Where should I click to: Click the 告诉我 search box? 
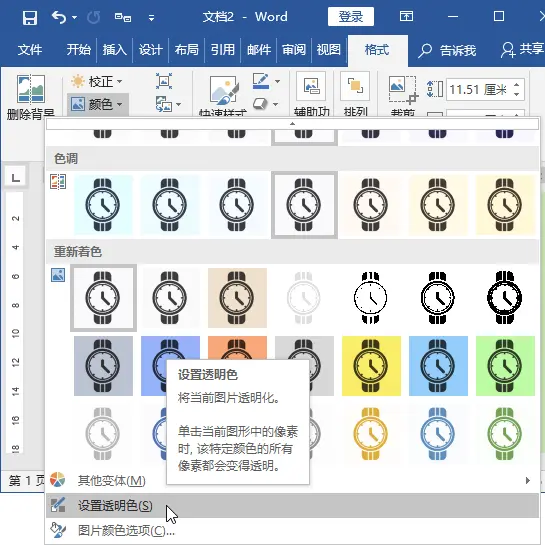click(x=447, y=50)
